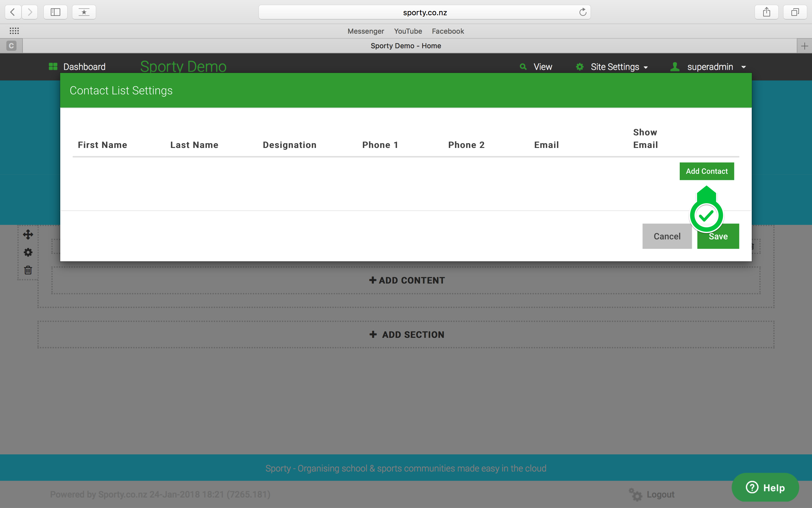Click the View magnifier icon
Viewport: 812px width, 508px height.
click(523, 67)
